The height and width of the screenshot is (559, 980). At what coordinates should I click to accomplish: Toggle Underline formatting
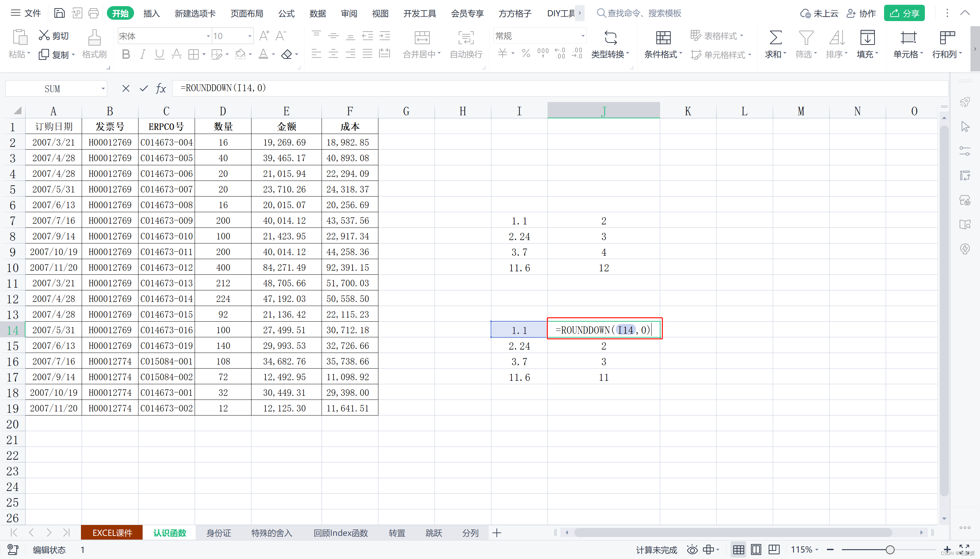click(159, 54)
